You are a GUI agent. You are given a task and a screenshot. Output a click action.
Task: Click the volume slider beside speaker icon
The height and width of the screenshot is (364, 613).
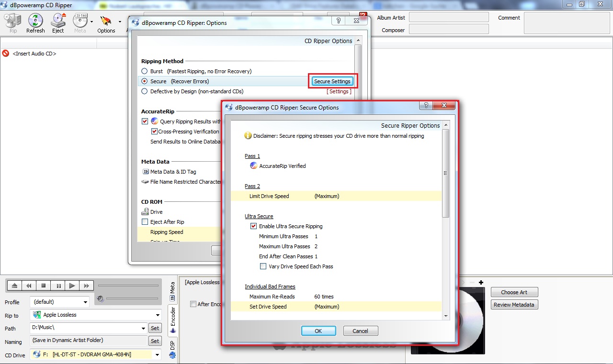(132, 298)
